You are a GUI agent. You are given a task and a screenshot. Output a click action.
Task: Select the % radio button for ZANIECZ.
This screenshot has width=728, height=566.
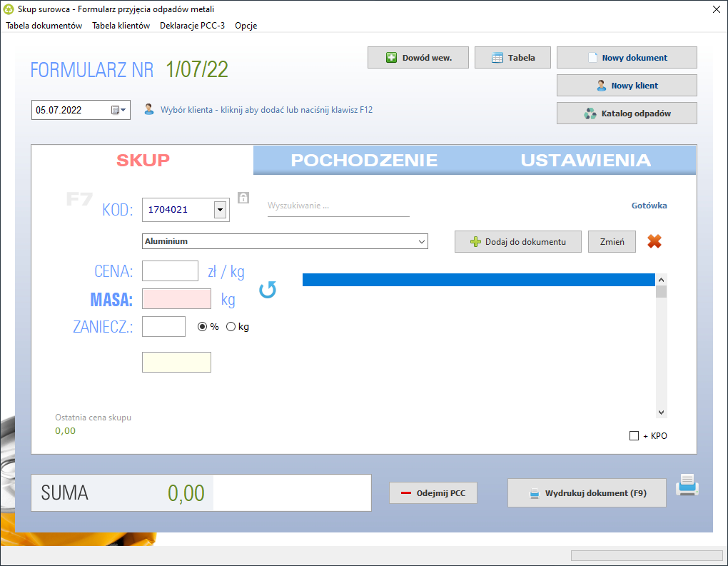click(x=202, y=327)
